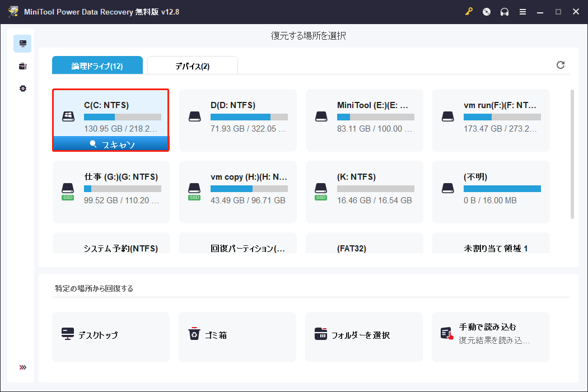Start scanning with the スキャン button
This screenshot has width=588, height=392.
click(x=110, y=144)
